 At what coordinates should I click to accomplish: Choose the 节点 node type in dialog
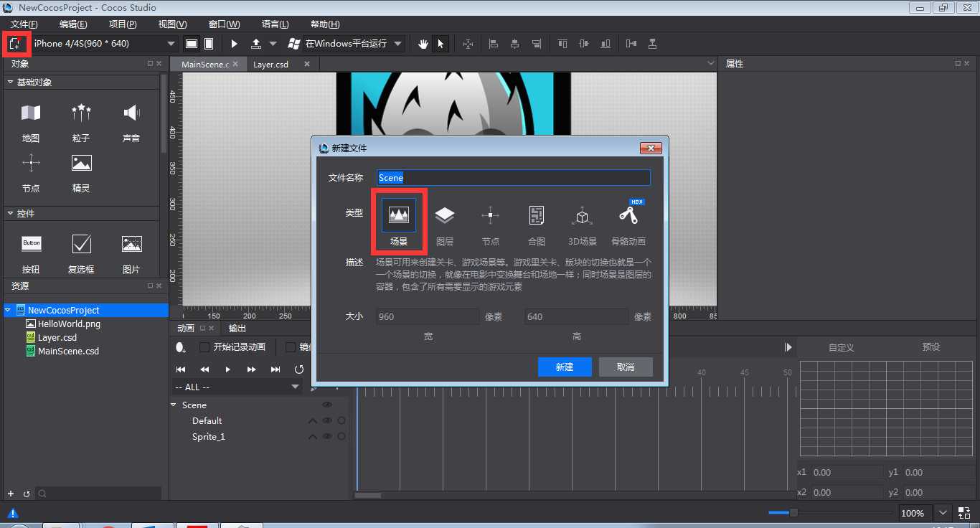(x=491, y=225)
